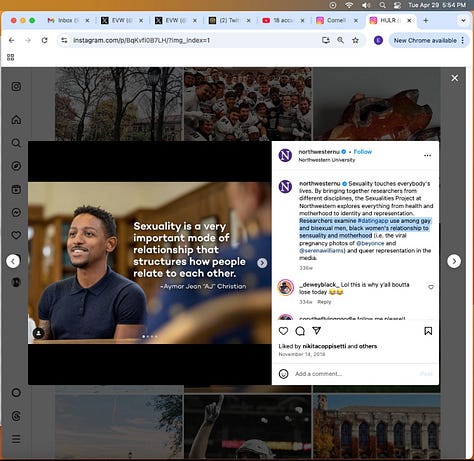
Task: Open Northwestern University location link
Action: point(327,160)
